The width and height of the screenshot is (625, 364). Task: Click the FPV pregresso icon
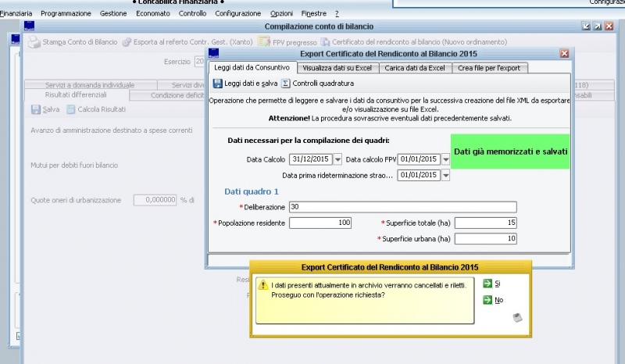click(x=263, y=41)
